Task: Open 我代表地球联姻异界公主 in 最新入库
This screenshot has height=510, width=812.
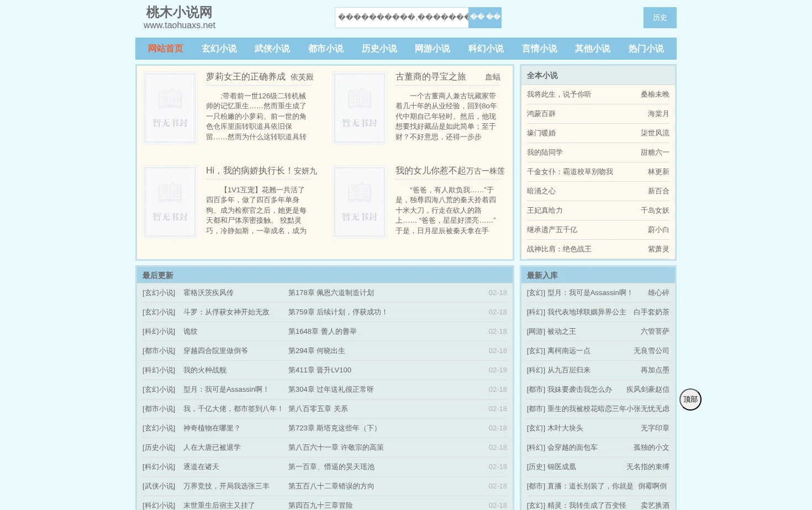Action: tap(587, 312)
